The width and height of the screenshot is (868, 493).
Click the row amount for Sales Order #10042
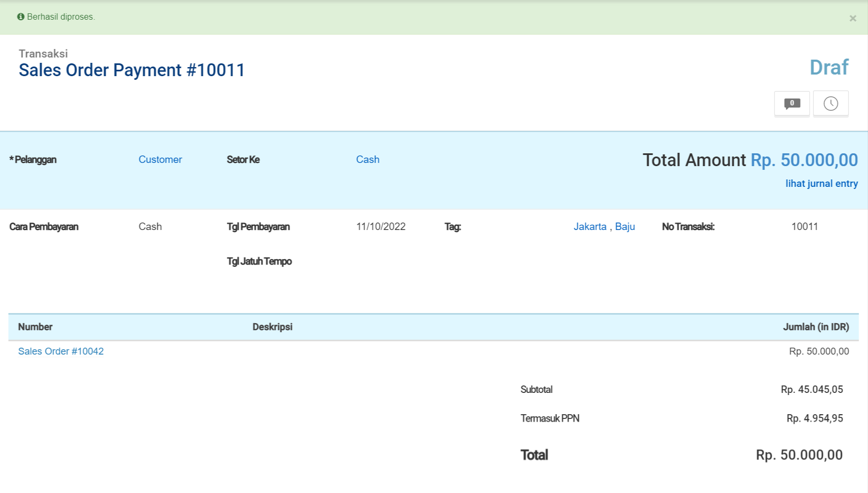pos(819,351)
